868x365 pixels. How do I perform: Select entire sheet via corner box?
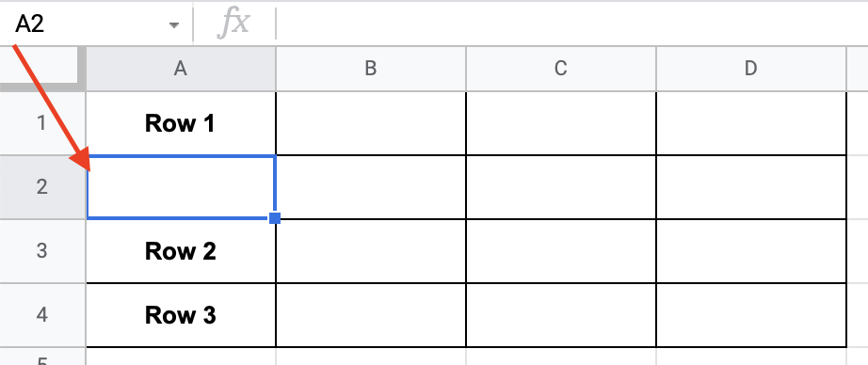click(40, 68)
